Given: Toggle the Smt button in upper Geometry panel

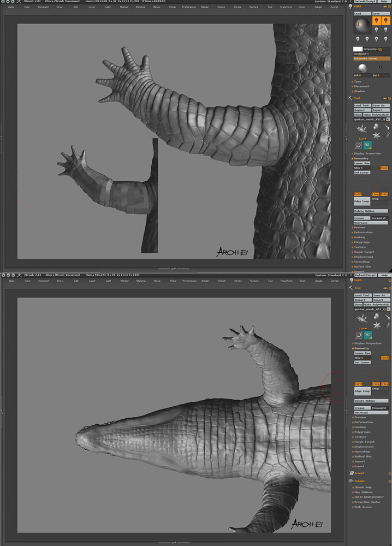Looking at the screenshot, I should (384, 168).
